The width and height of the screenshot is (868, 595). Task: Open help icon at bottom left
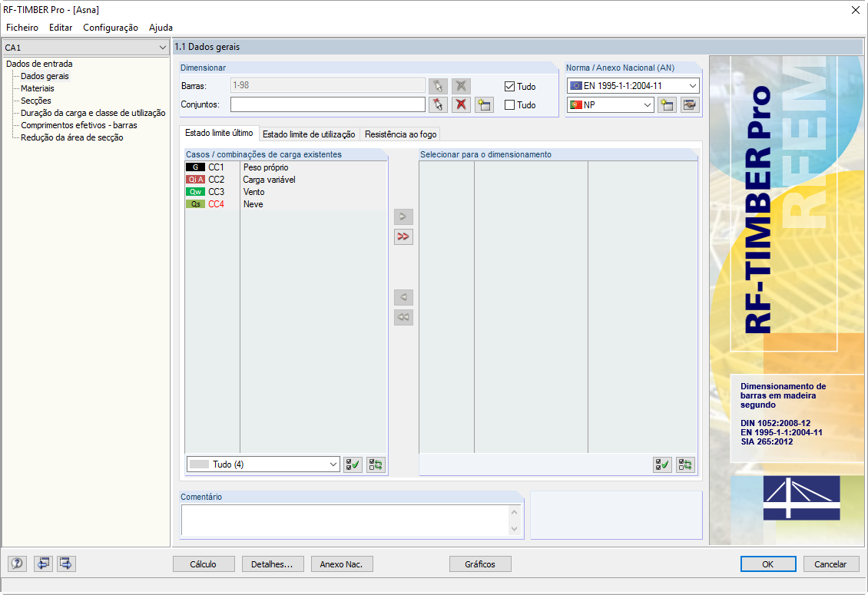pyautogui.click(x=17, y=564)
